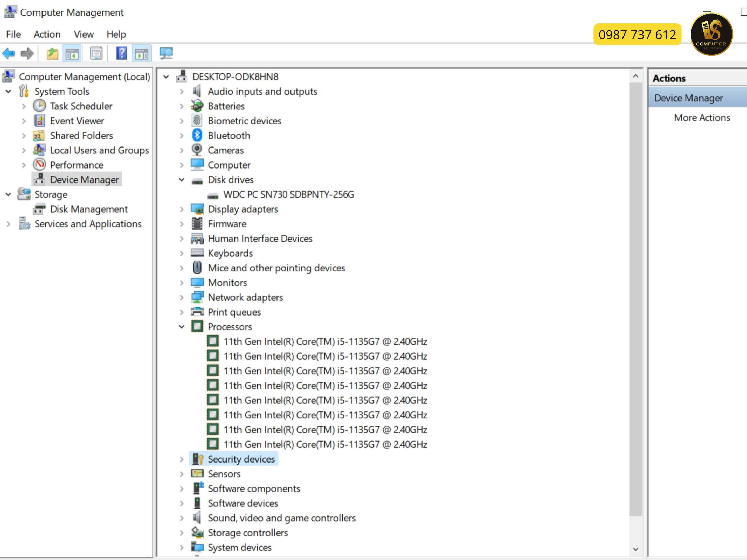
Task: Toggle Show/Hide Action Pane toolbar icon
Action: 142,53
